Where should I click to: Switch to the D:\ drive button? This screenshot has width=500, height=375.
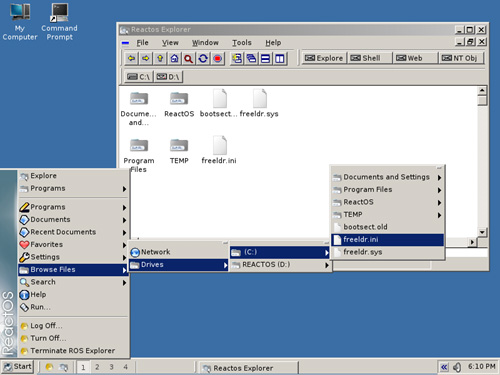tap(168, 77)
